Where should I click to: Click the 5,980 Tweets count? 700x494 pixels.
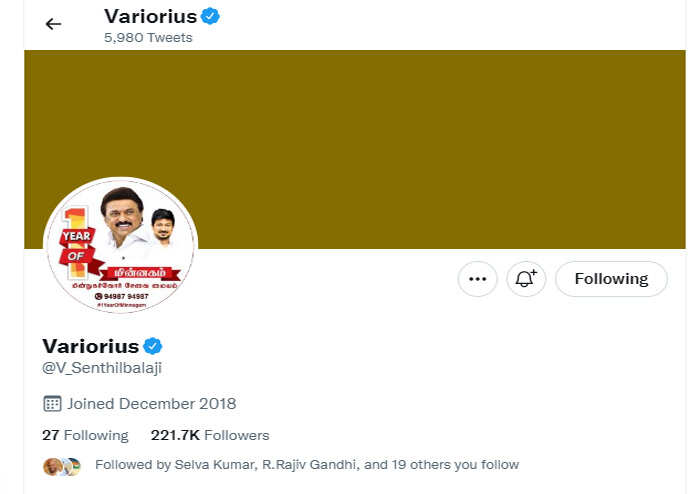point(148,38)
